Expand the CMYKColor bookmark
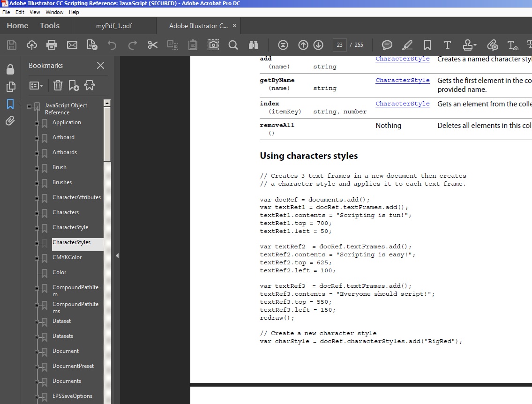Viewport: 532px width, 404px height. [37, 259]
